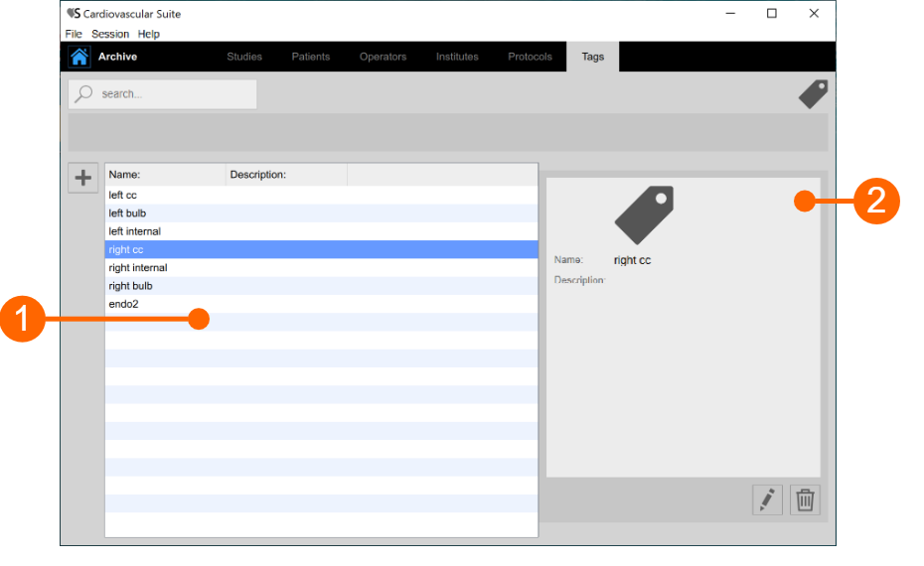Select the 'left bulb' tag row
The image size is (924, 566).
click(128, 213)
